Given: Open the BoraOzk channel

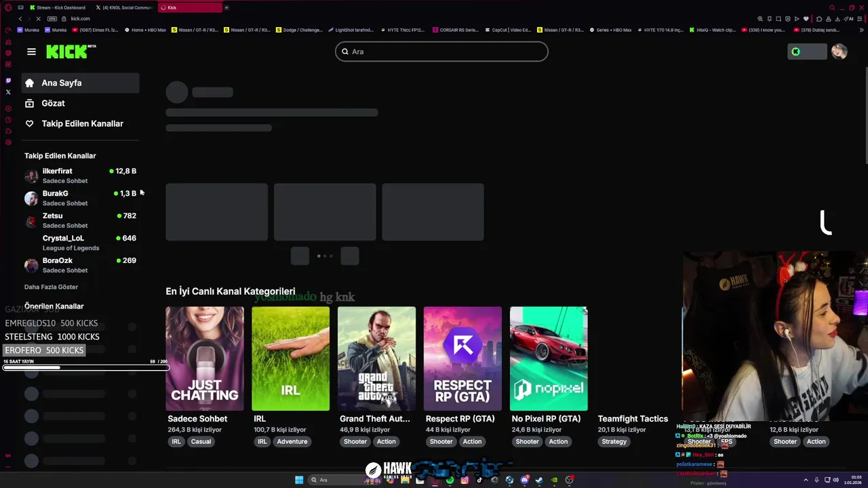Looking at the screenshot, I should (x=80, y=265).
